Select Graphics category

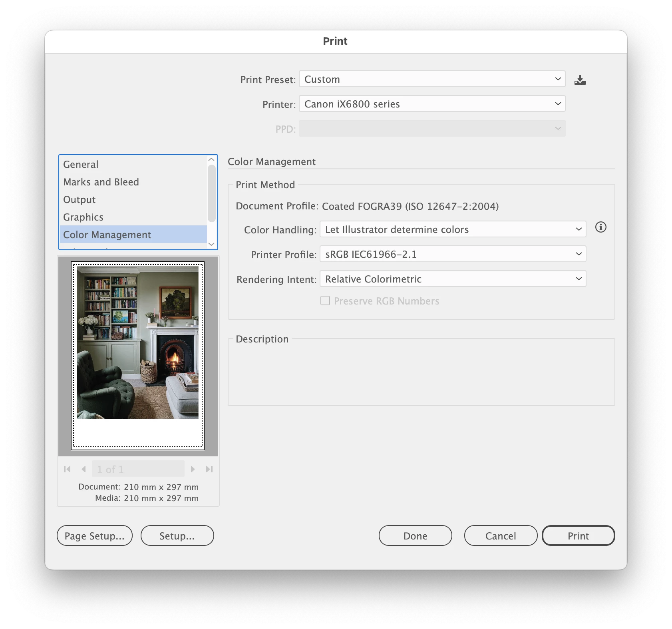(133, 217)
